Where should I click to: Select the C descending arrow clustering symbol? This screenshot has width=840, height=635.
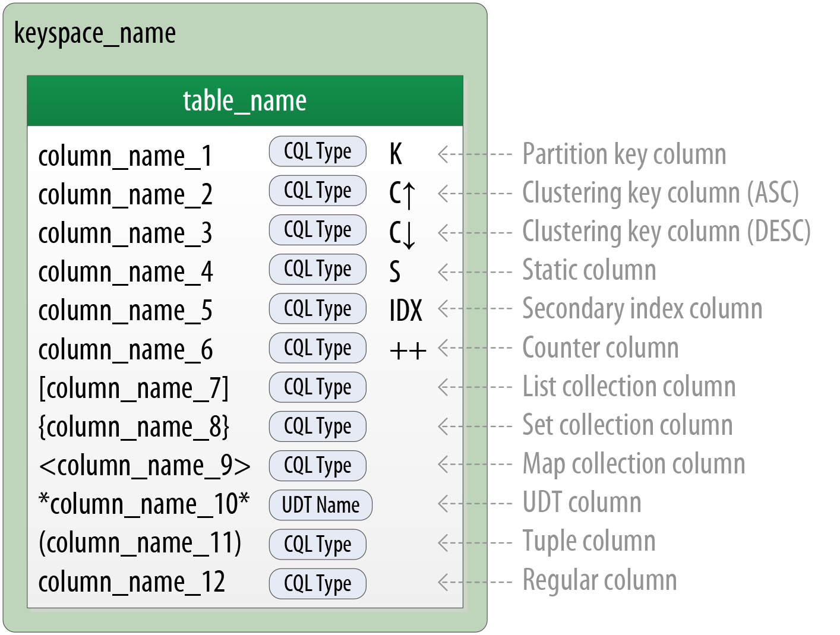point(402,233)
